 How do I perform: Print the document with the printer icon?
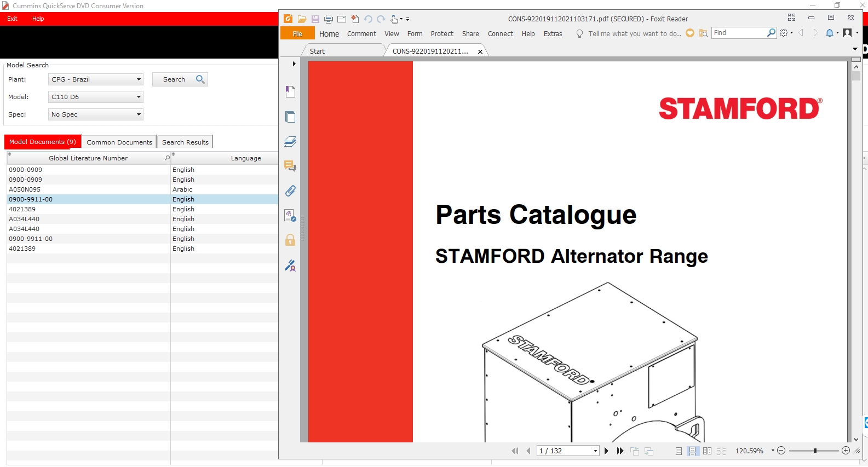click(329, 19)
